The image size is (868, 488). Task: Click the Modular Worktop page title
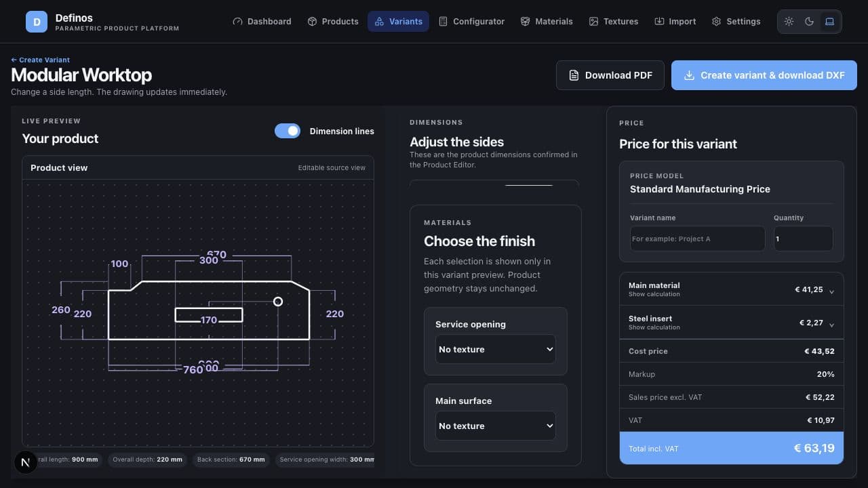click(81, 75)
